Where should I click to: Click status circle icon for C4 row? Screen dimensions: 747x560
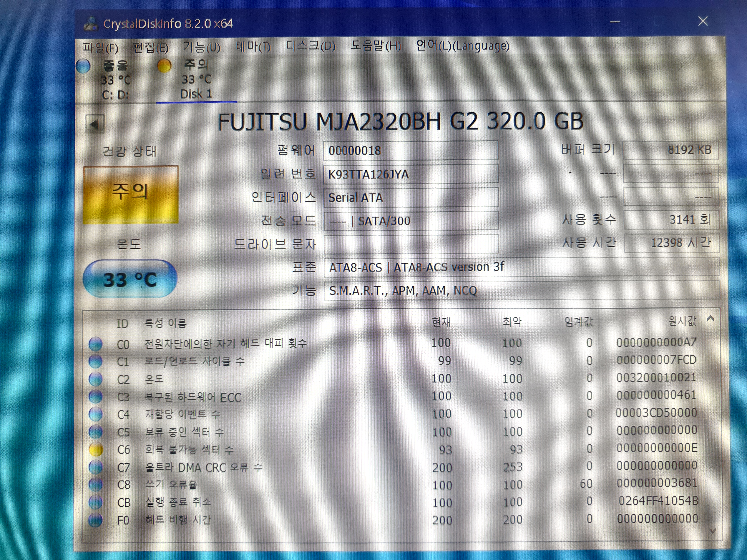pyautogui.click(x=95, y=414)
